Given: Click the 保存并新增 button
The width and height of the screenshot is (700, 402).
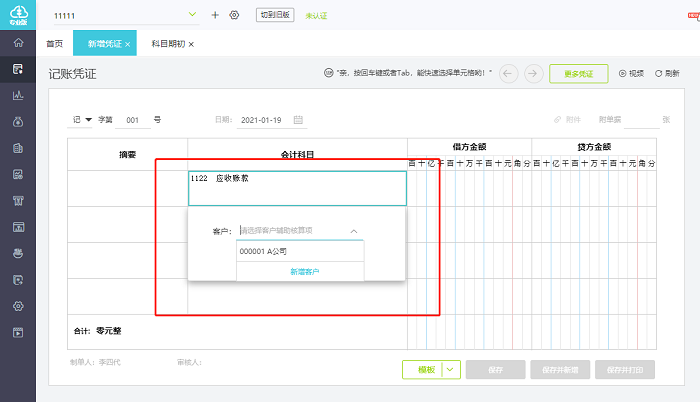Looking at the screenshot, I should (560, 370).
